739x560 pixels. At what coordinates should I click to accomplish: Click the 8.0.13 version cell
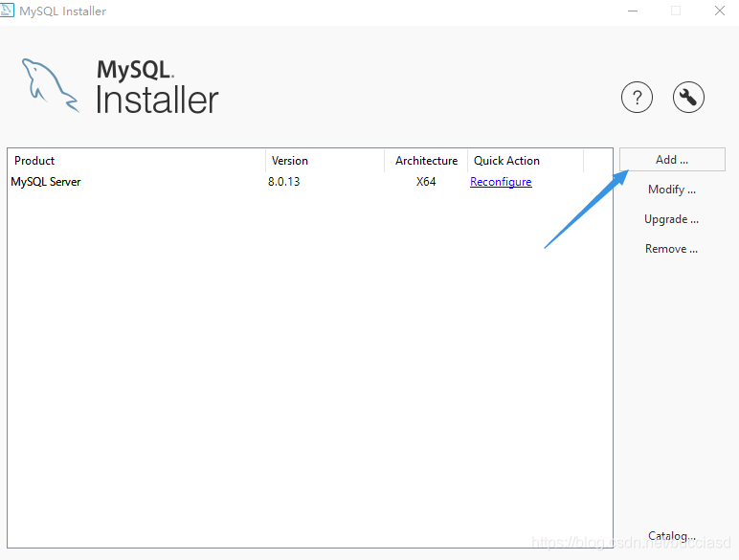(283, 182)
